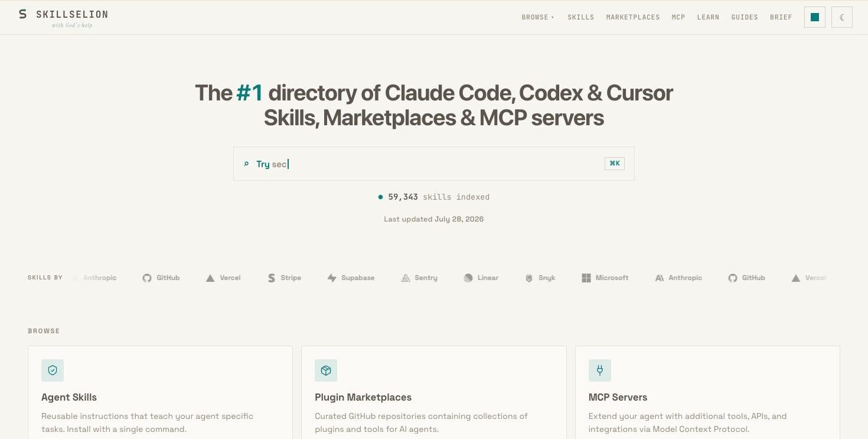The width and height of the screenshot is (868, 439).
Task: Click the cube icon on Plugin Marketplaces card
Action: [x=326, y=370]
